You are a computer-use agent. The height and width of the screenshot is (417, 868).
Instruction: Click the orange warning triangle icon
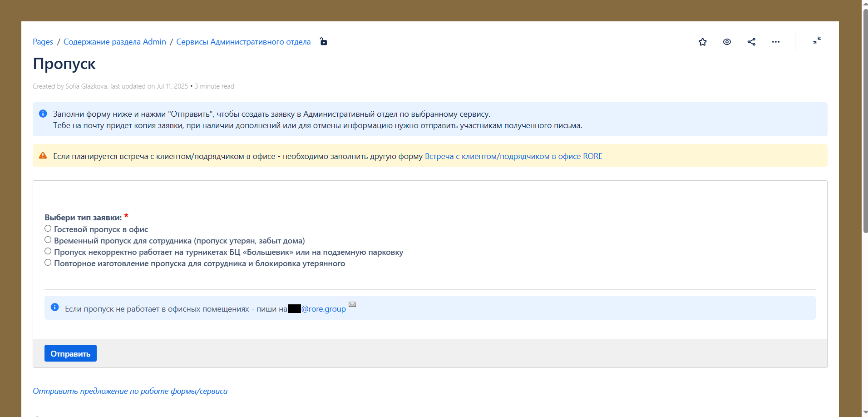coord(43,156)
